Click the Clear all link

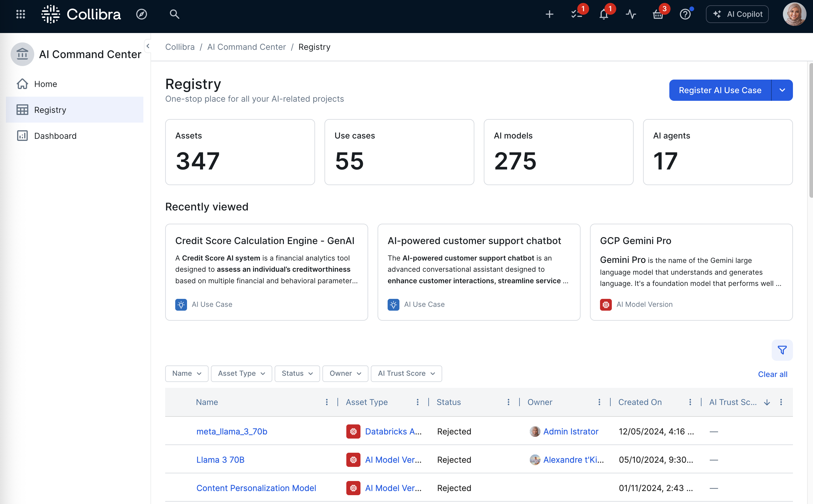pyautogui.click(x=773, y=374)
